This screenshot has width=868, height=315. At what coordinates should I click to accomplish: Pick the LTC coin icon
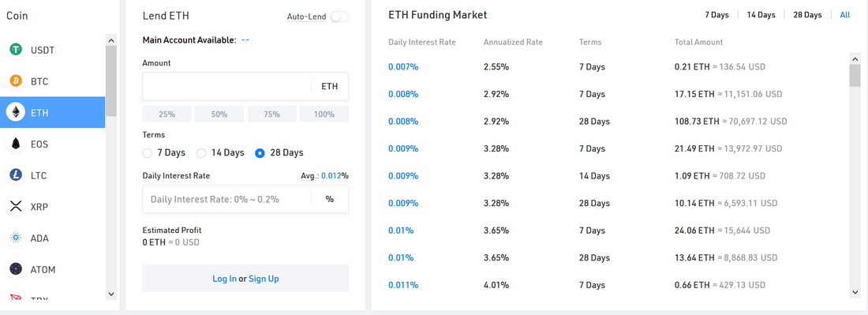click(x=16, y=175)
